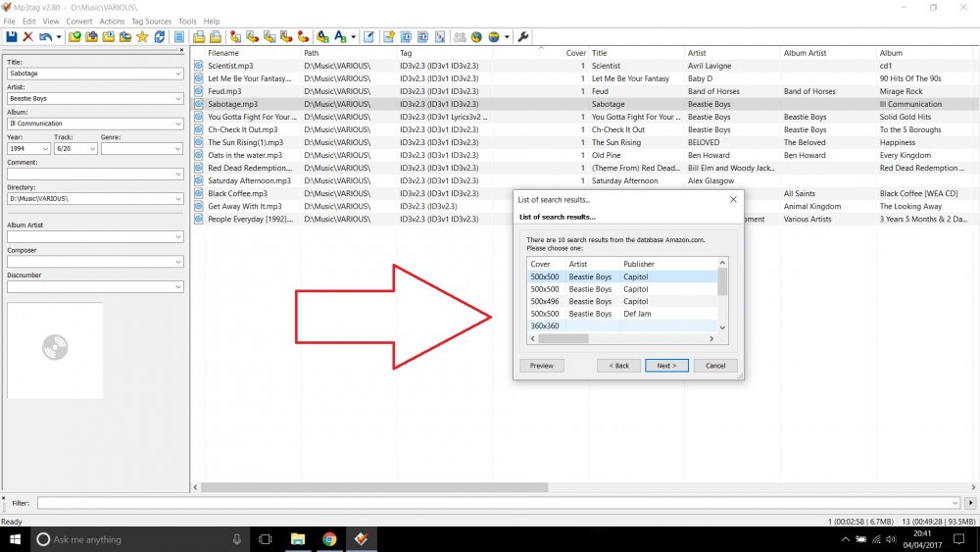Viewport: 980px width, 552px height.
Task: Click the Publisher column header in dialog
Action: 638,264
